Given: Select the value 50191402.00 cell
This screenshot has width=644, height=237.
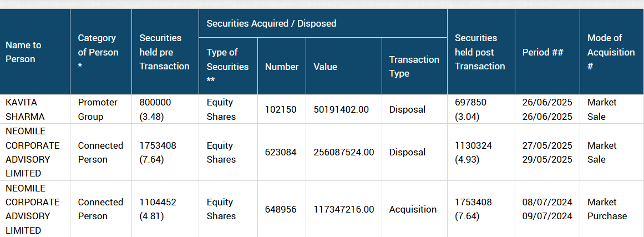Looking at the screenshot, I should click(x=344, y=109).
